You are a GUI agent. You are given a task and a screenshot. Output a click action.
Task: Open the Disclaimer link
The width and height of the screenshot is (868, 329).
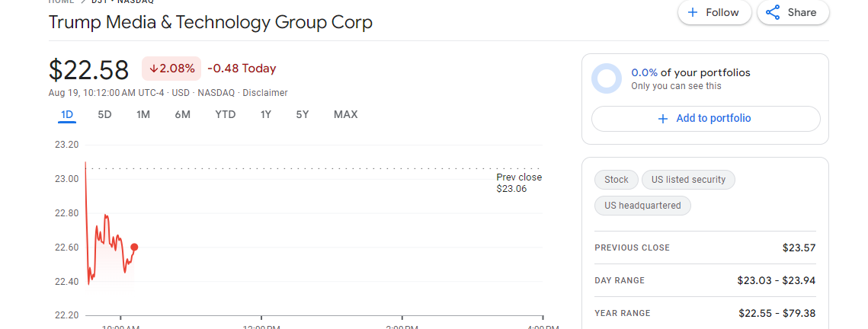click(x=265, y=93)
